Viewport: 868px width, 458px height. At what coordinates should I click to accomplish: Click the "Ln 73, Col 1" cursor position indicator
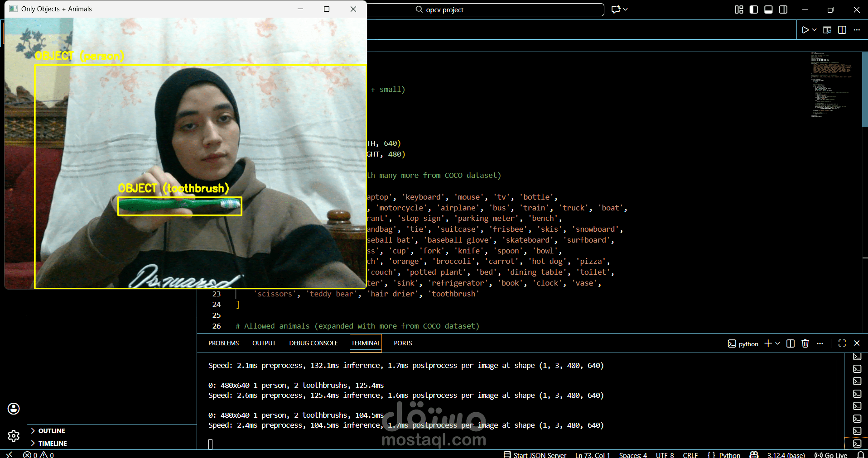(x=593, y=455)
